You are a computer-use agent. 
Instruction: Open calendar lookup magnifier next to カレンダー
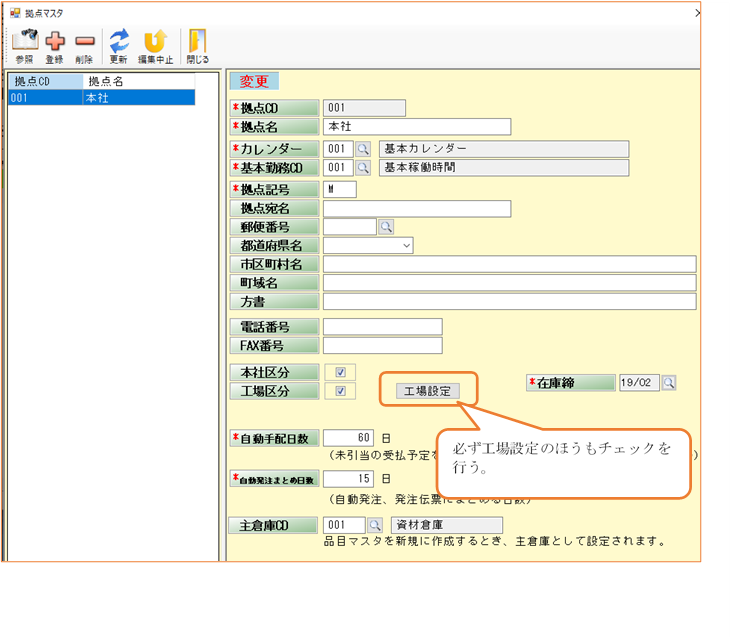pyautogui.click(x=363, y=149)
